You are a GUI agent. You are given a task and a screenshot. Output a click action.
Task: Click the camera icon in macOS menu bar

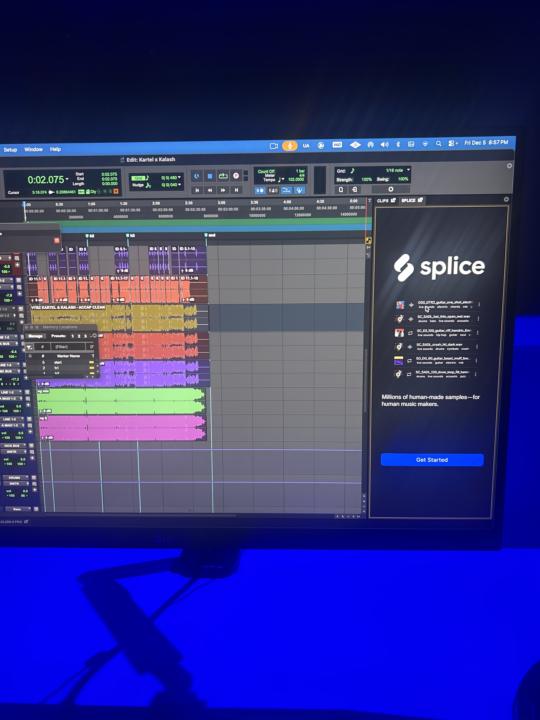click(274, 146)
